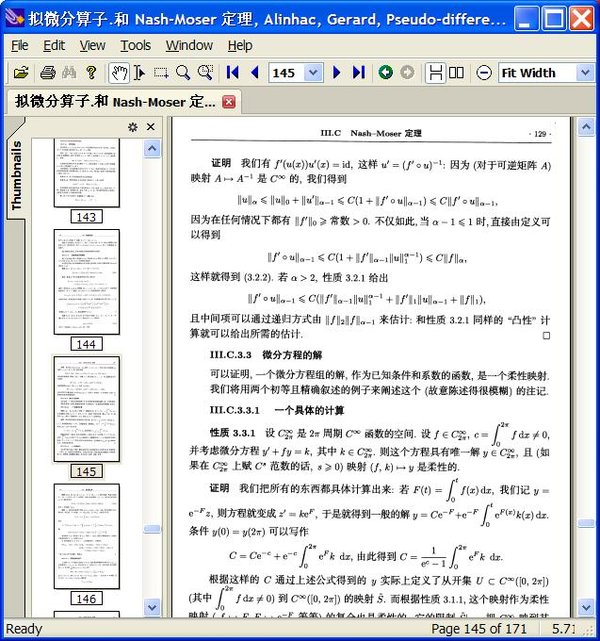Click the grayed forward view arrow
Screen dimensions: 600x641
click(407, 73)
